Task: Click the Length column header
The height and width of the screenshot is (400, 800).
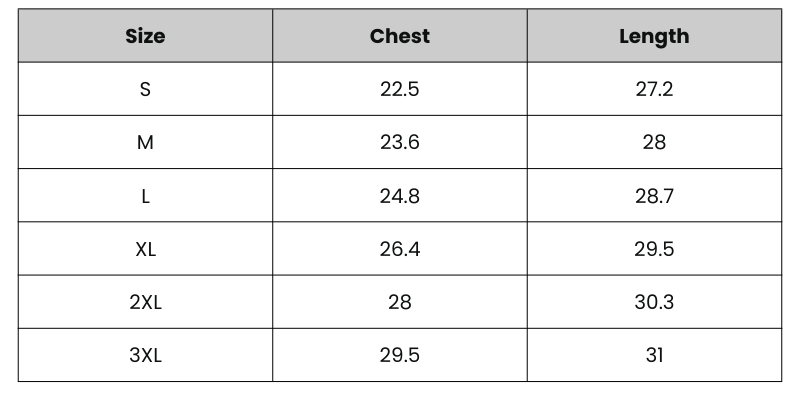Action: [654, 36]
